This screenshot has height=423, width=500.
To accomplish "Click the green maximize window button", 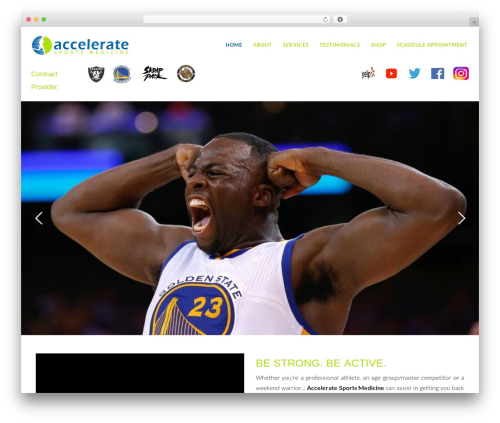I will click(x=44, y=19).
